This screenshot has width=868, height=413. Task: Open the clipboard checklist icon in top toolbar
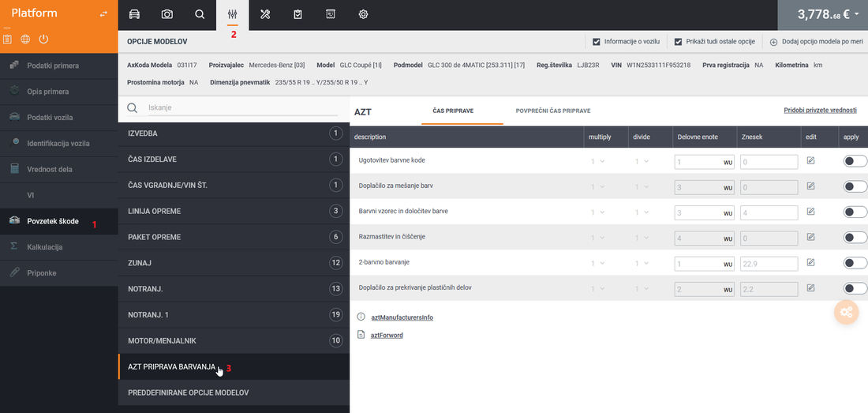pyautogui.click(x=297, y=14)
